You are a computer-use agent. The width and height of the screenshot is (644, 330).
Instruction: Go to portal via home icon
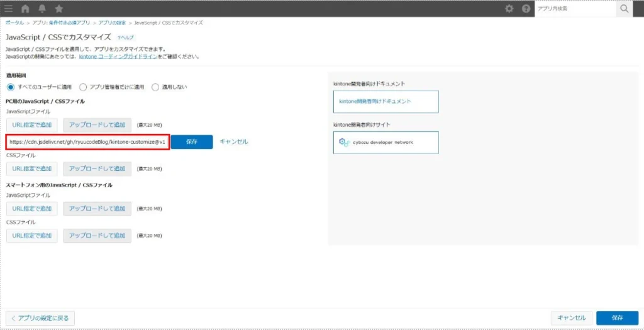(25, 9)
